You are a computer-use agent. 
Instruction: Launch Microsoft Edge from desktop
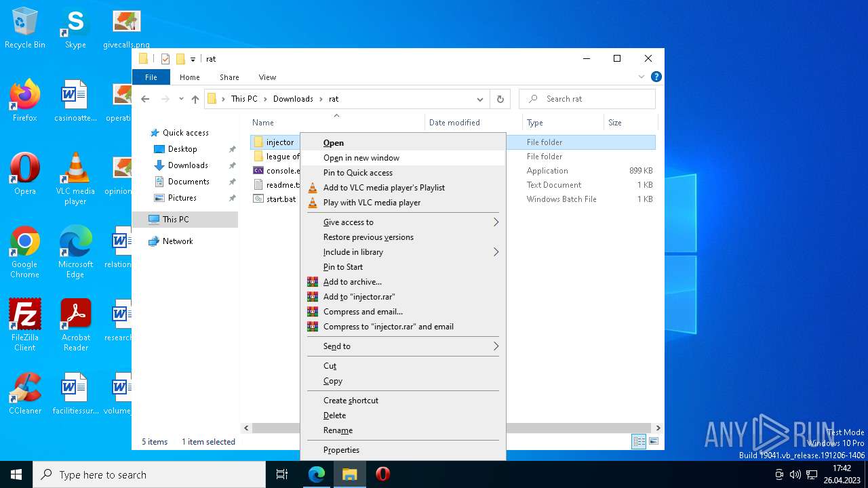(x=75, y=252)
